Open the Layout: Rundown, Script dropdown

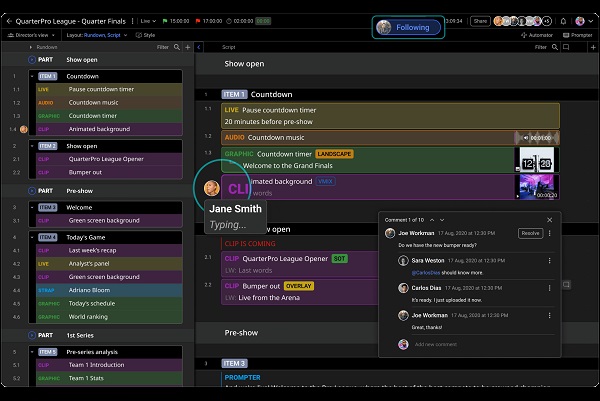point(97,35)
